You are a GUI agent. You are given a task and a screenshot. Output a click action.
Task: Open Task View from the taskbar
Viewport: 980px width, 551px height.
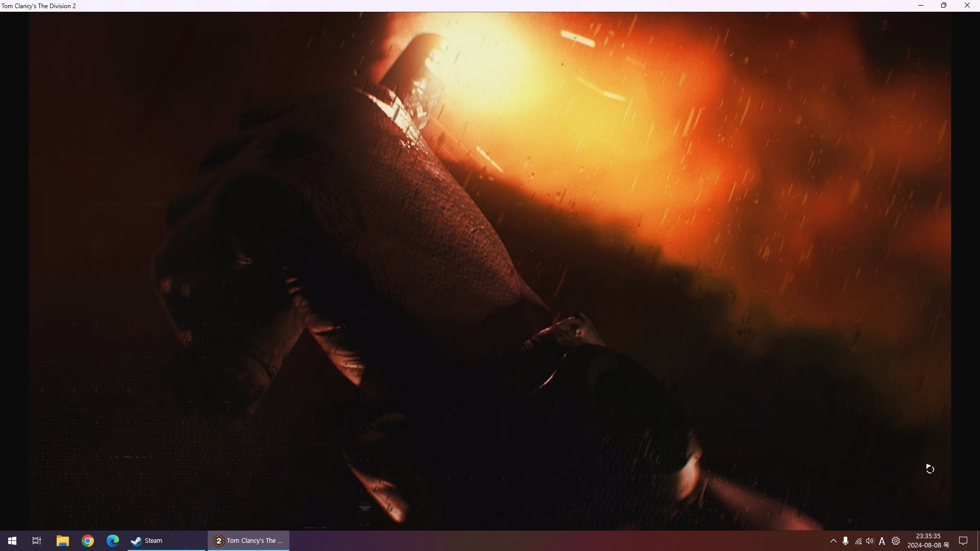pyautogui.click(x=37, y=541)
